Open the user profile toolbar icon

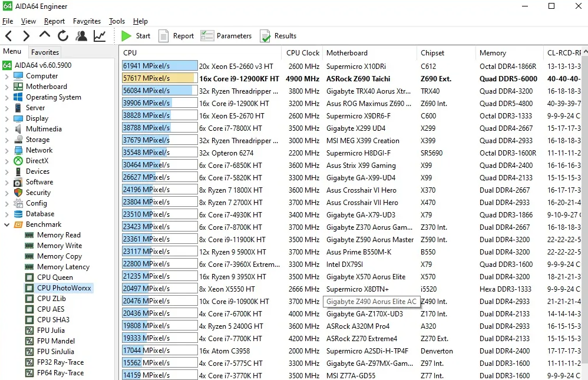click(x=81, y=36)
